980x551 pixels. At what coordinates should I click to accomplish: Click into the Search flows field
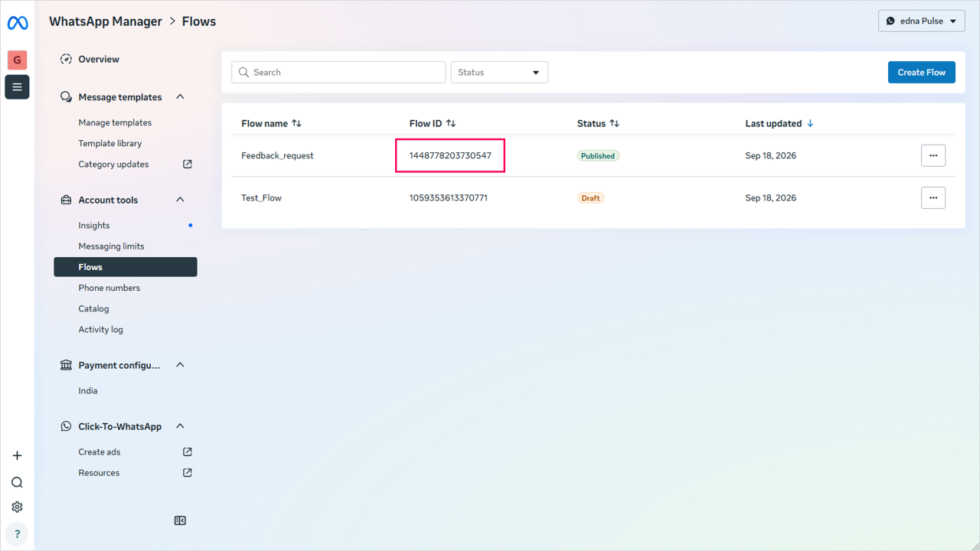(x=338, y=72)
